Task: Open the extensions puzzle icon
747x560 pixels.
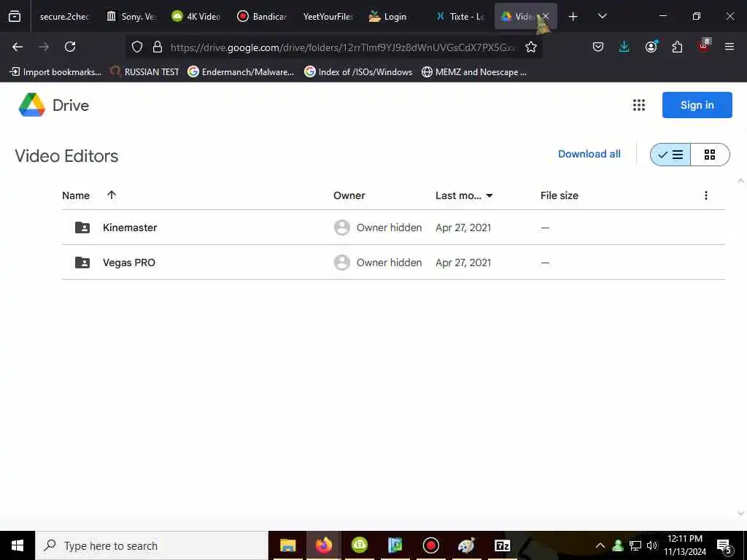Action: tap(677, 47)
